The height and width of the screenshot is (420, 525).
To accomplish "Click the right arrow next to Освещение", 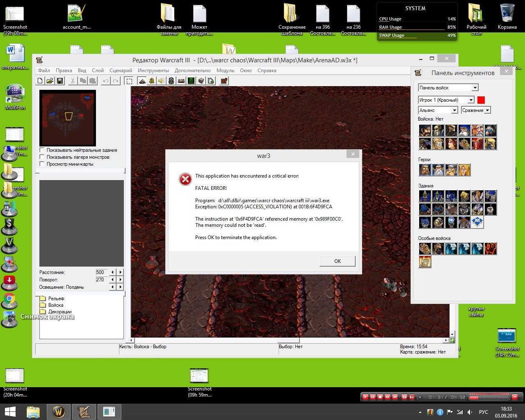I will pyautogui.click(x=120, y=287).
